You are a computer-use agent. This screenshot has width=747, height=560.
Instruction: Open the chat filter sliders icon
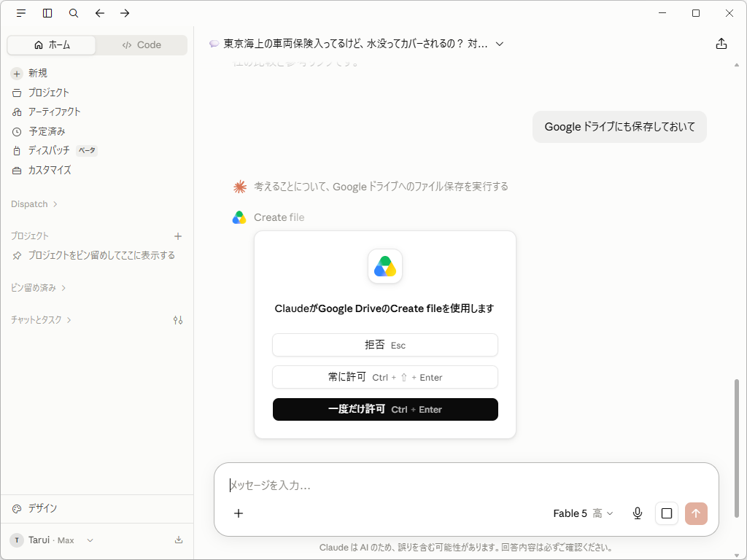coord(178,320)
